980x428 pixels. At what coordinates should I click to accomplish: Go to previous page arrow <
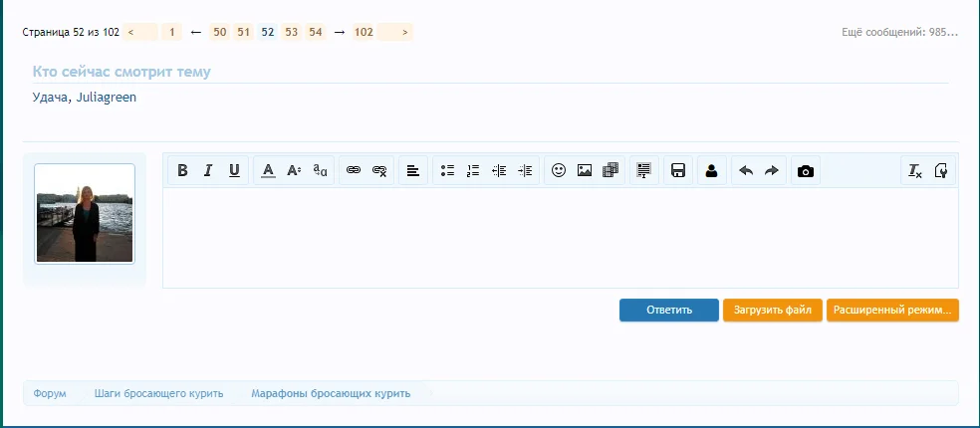point(140,32)
